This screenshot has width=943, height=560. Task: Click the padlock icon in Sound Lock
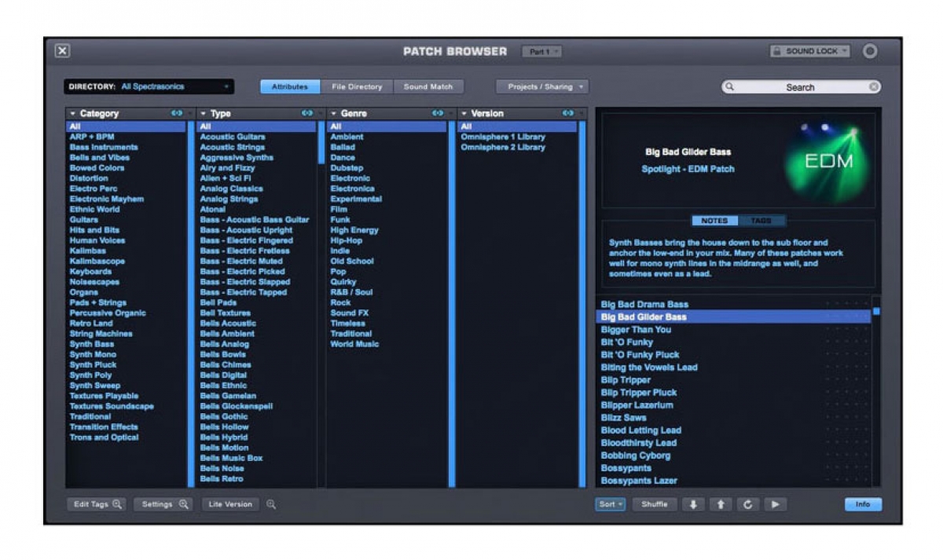pos(776,51)
